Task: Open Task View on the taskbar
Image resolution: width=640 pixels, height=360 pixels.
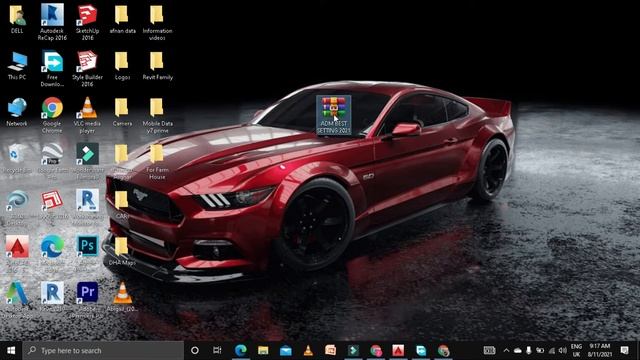Action: [217, 350]
